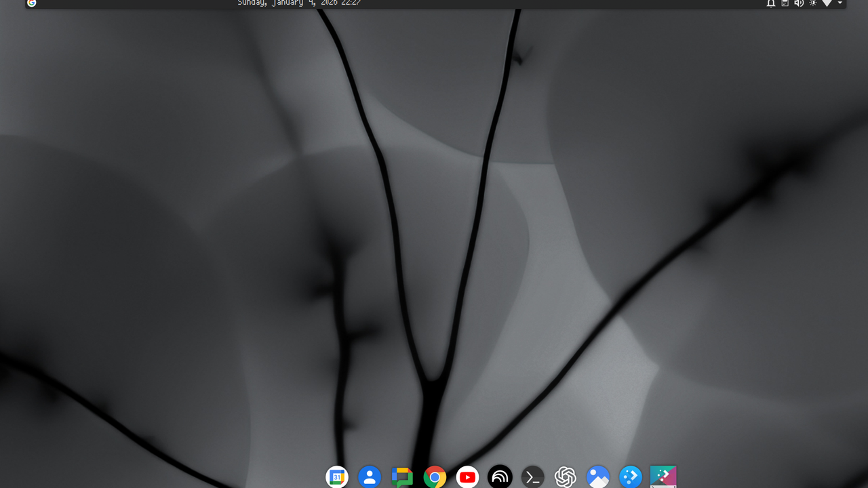Open Google Chat from the dock
This screenshot has width=868, height=488.
click(402, 476)
